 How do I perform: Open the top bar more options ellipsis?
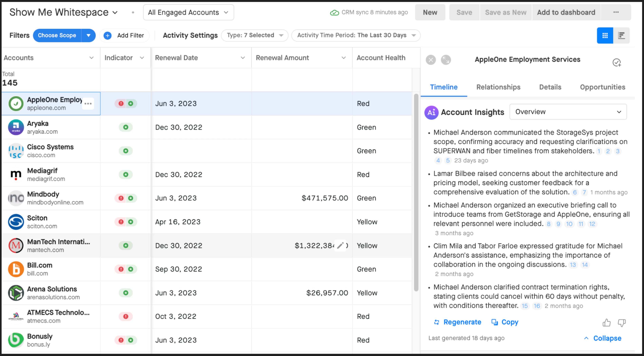pos(616,12)
